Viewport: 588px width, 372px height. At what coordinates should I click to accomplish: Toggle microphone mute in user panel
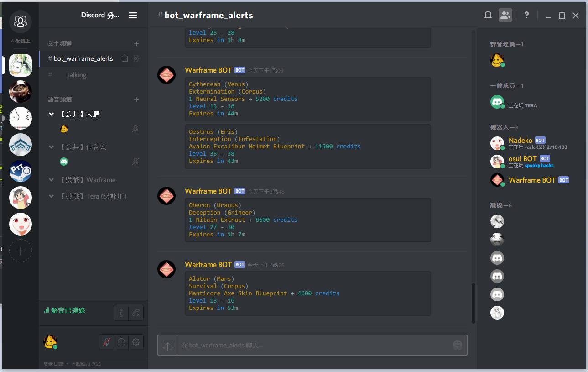tap(106, 342)
